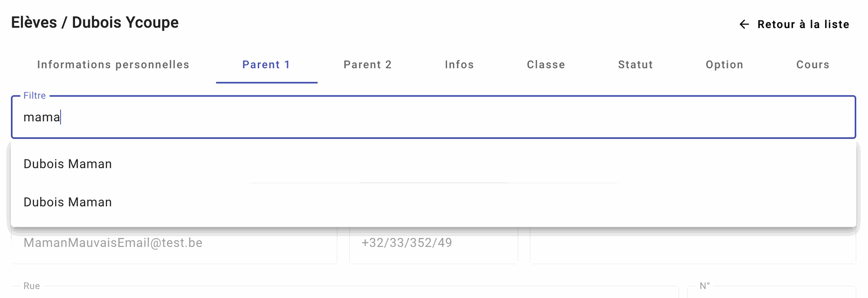This screenshot has width=868, height=298.
Task: Switch to the Parent 2 tab
Action: 368,65
